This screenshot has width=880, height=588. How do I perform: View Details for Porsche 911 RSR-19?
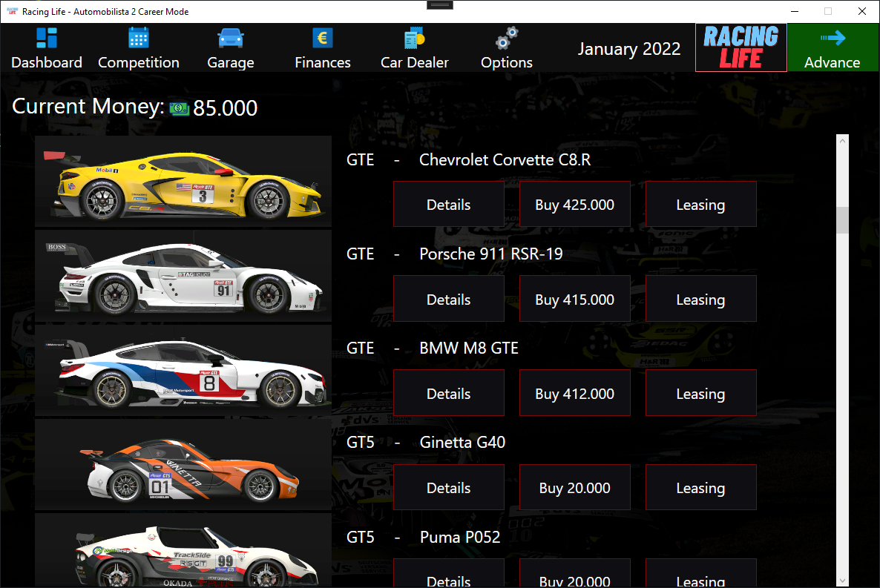pyautogui.click(x=448, y=299)
